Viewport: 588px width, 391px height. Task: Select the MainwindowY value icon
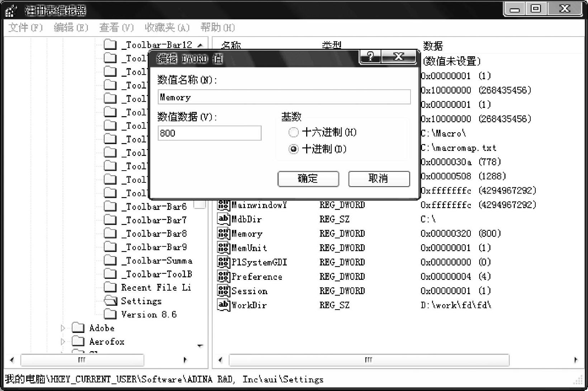(223, 205)
